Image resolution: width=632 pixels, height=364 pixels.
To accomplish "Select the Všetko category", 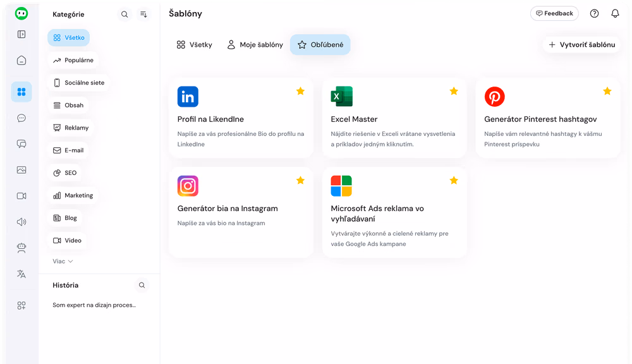I will click(x=68, y=37).
